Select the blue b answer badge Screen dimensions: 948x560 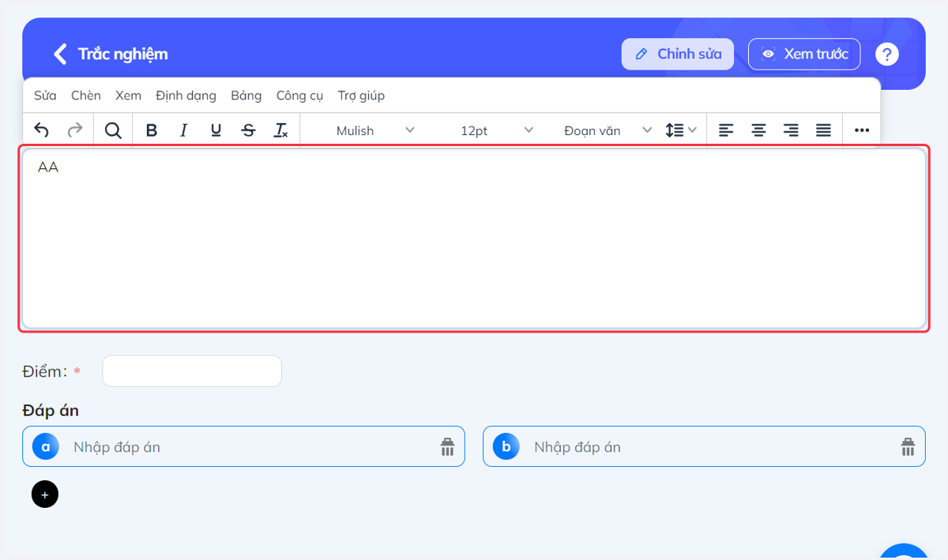click(506, 447)
